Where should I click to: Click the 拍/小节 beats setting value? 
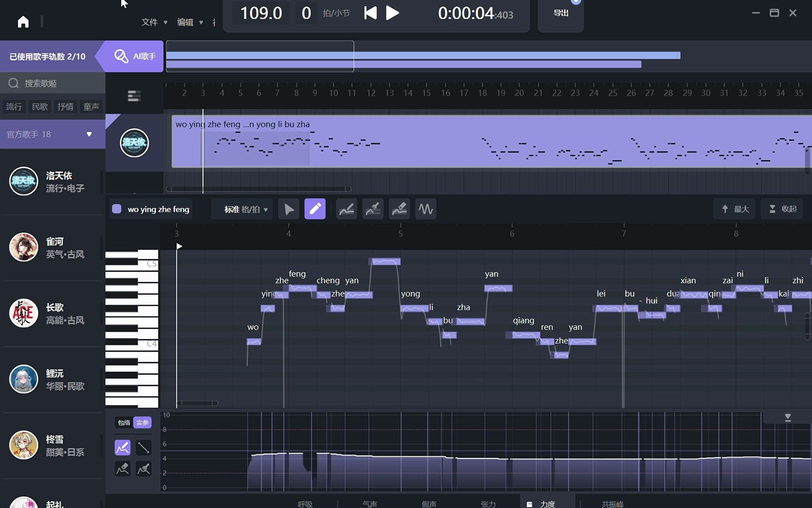click(x=306, y=13)
